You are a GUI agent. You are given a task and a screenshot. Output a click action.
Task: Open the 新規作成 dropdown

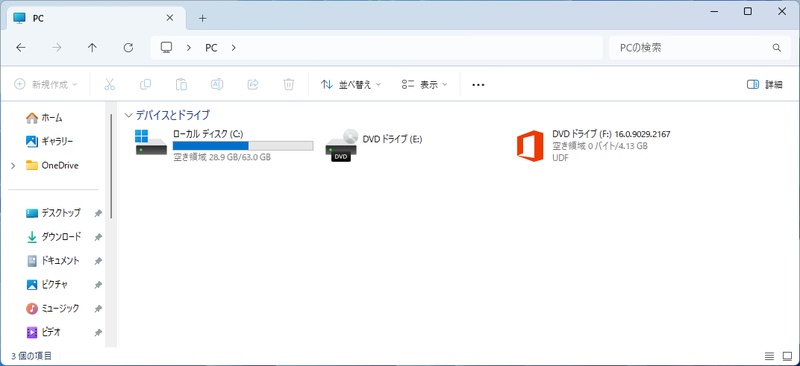click(x=45, y=84)
